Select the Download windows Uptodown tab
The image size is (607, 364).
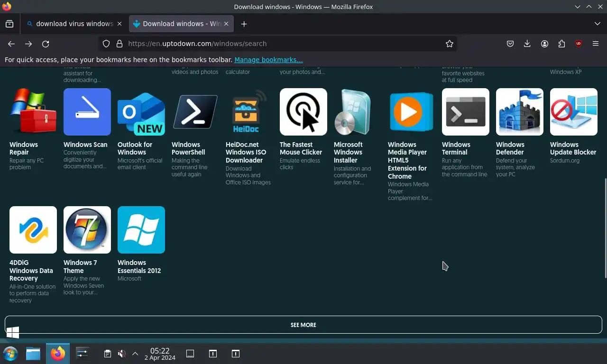click(x=181, y=24)
